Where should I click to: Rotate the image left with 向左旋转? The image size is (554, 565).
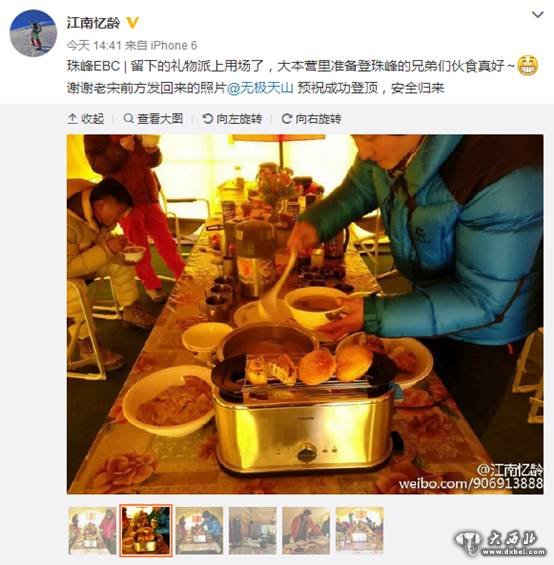click(x=232, y=119)
